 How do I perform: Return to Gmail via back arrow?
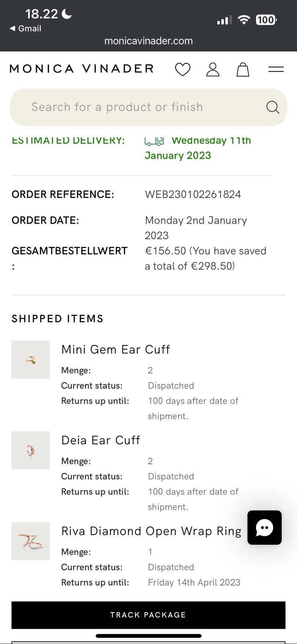[25, 29]
